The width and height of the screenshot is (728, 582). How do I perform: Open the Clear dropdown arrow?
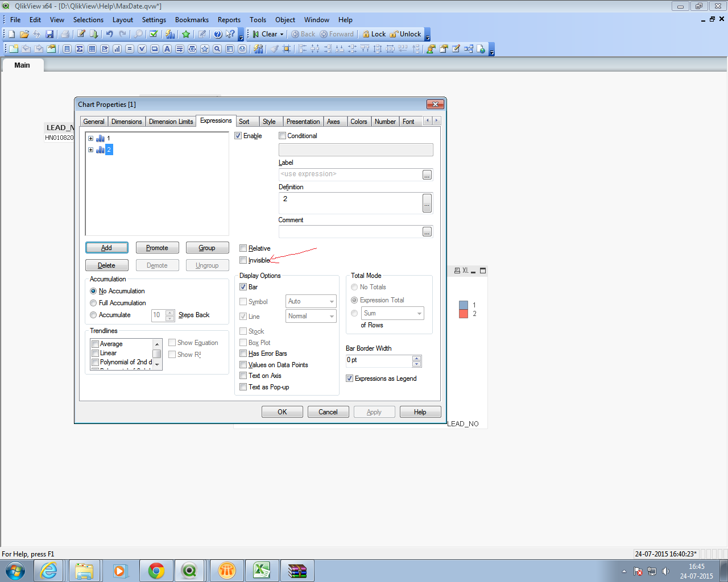tap(282, 34)
